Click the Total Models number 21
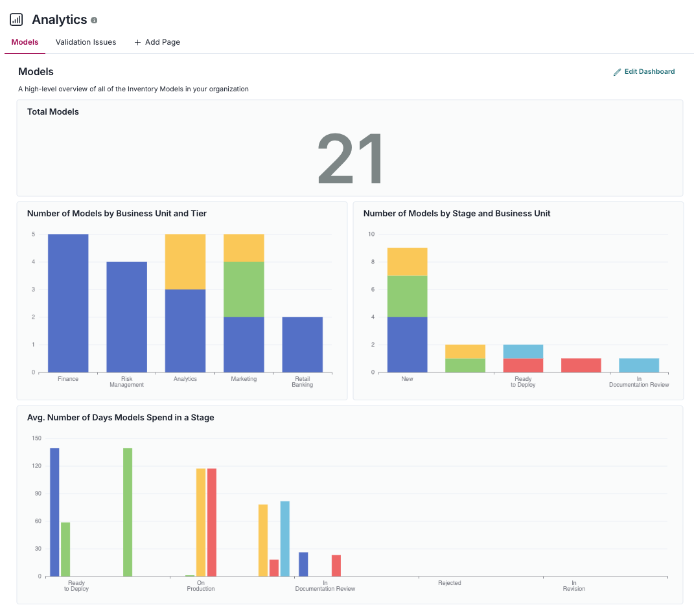The image size is (694, 616). pyautogui.click(x=350, y=160)
